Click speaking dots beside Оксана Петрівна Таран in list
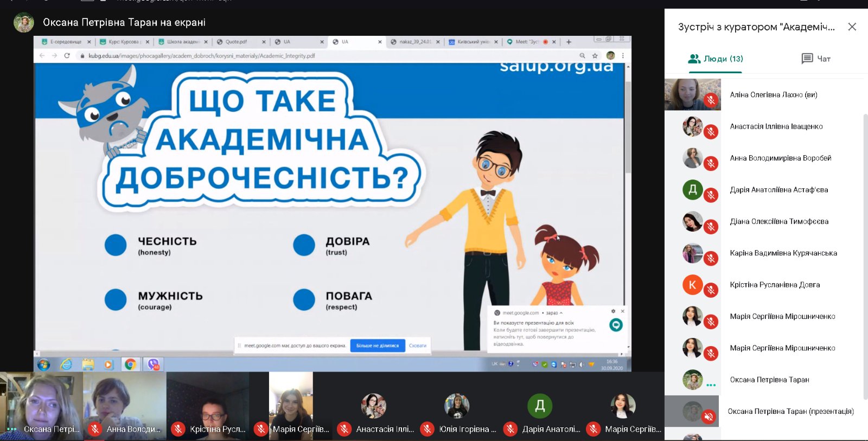The height and width of the screenshot is (441, 868). (711, 385)
